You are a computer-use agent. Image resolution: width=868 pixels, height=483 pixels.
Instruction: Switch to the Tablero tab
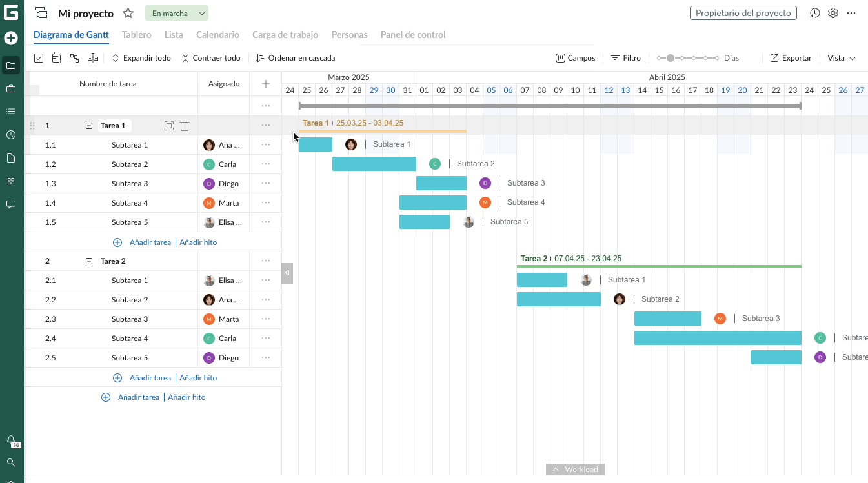tap(136, 35)
